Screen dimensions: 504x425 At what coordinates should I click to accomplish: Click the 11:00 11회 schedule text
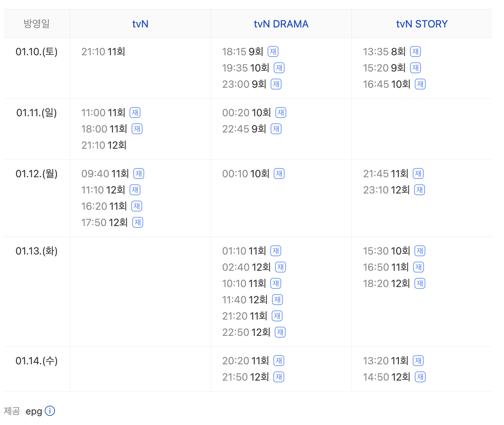click(103, 113)
